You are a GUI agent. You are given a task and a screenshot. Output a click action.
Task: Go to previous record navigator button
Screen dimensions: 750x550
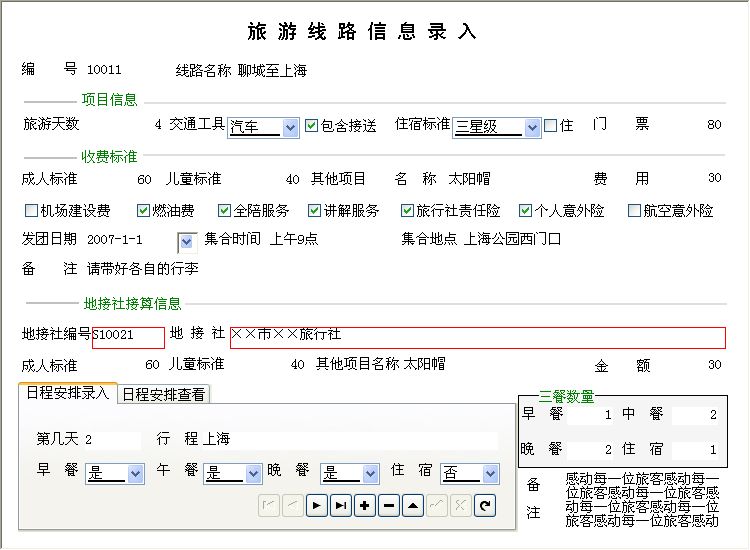coord(293,506)
